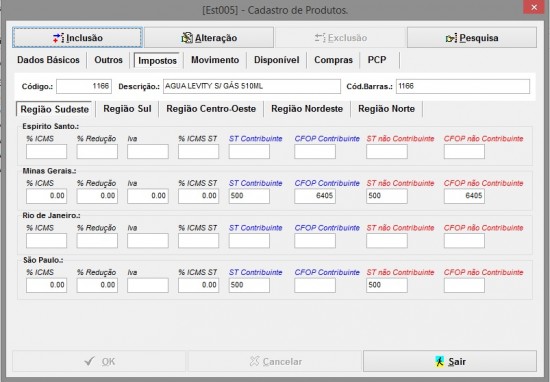Switch to the Região Sul tab

click(x=127, y=109)
